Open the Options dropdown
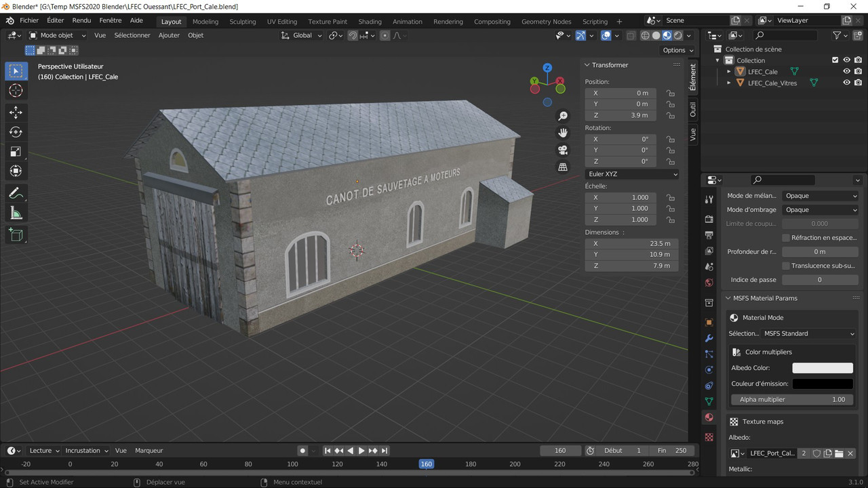The height and width of the screenshot is (488, 868). click(677, 50)
